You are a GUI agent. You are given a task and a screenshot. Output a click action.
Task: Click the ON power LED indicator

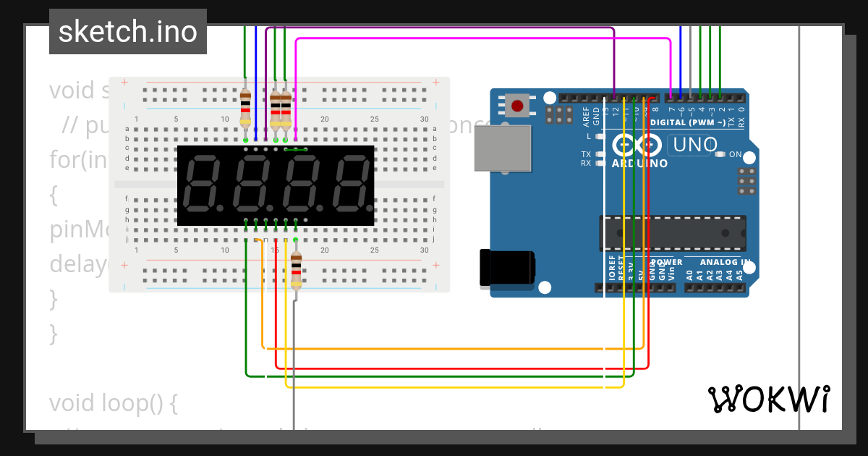(719, 154)
